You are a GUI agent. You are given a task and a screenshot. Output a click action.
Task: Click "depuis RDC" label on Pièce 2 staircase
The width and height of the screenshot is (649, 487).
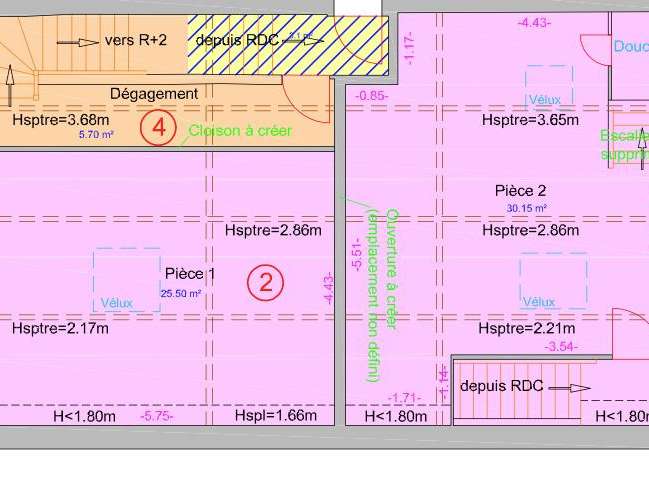click(501, 386)
